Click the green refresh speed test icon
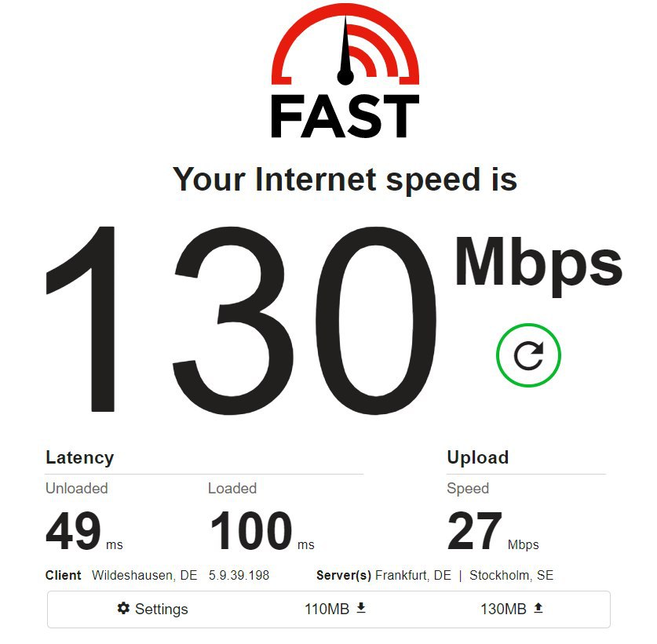657x644 pixels. pos(528,355)
